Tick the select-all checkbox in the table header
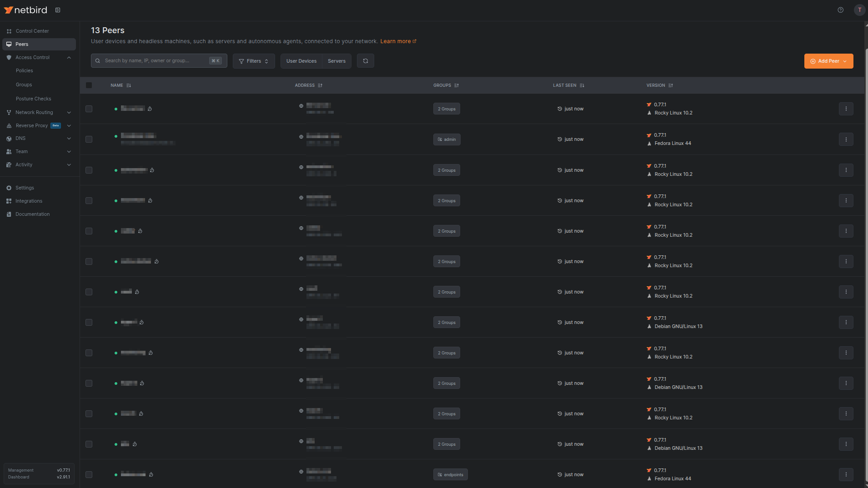868x488 pixels. [x=89, y=85]
